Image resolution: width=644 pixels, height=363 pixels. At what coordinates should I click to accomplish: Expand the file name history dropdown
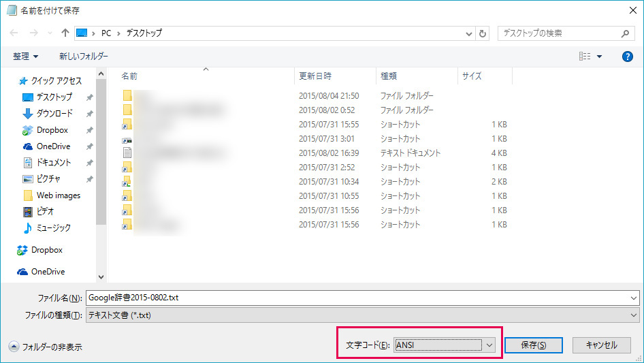point(634,298)
